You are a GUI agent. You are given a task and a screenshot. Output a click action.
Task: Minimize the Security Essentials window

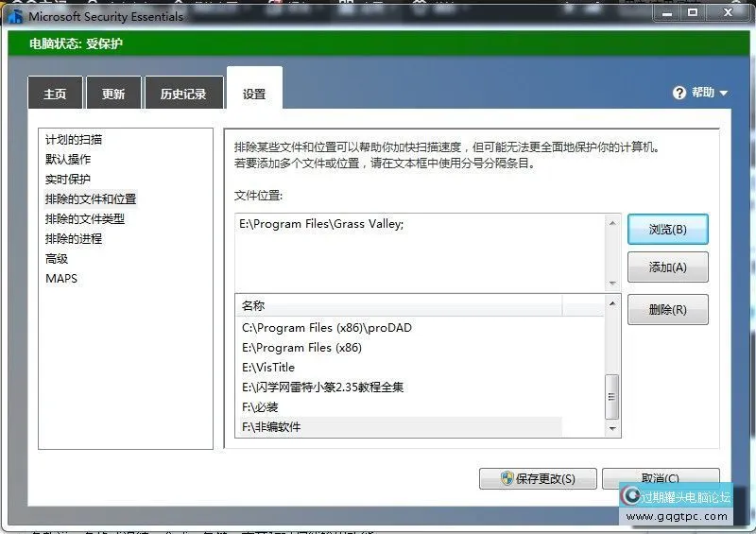pos(667,13)
